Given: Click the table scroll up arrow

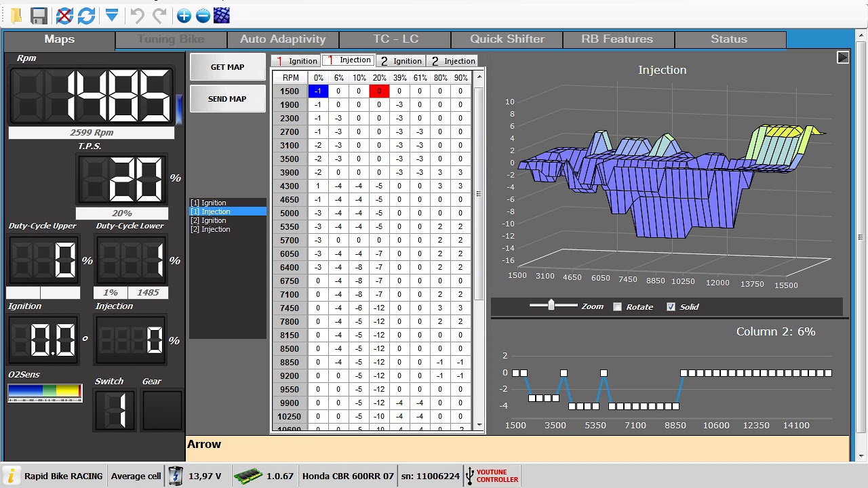Looking at the screenshot, I should point(479,76).
